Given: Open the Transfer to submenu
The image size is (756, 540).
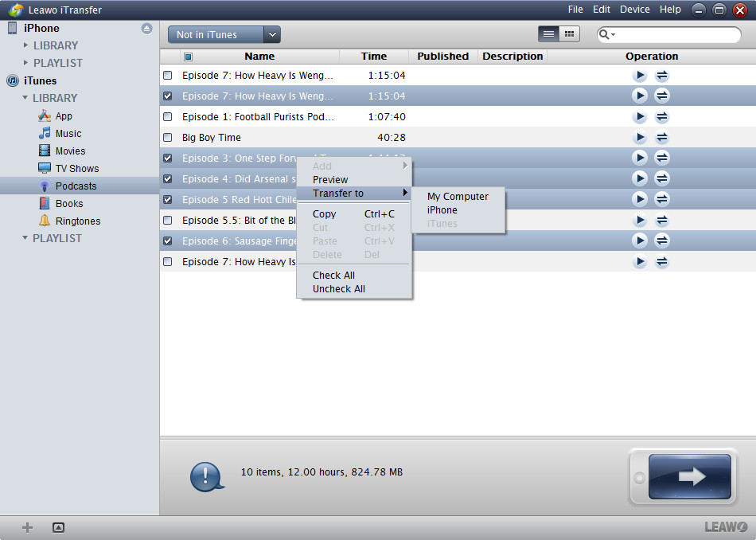Looking at the screenshot, I should [354, 193].
